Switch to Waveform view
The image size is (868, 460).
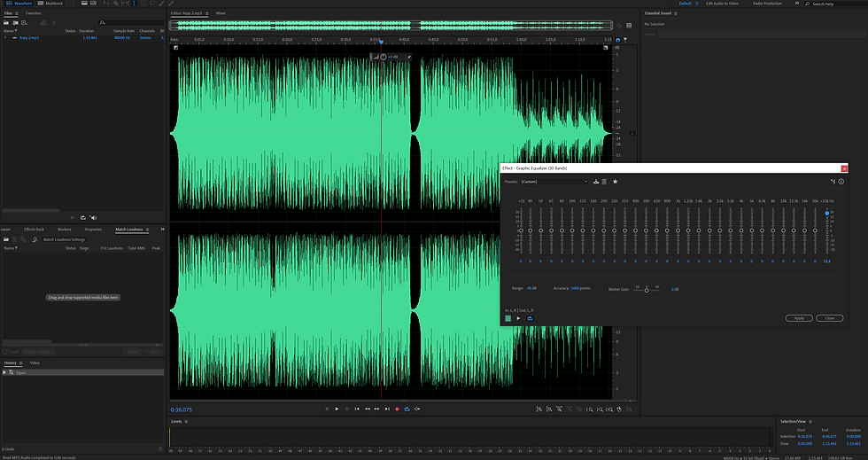19,4
